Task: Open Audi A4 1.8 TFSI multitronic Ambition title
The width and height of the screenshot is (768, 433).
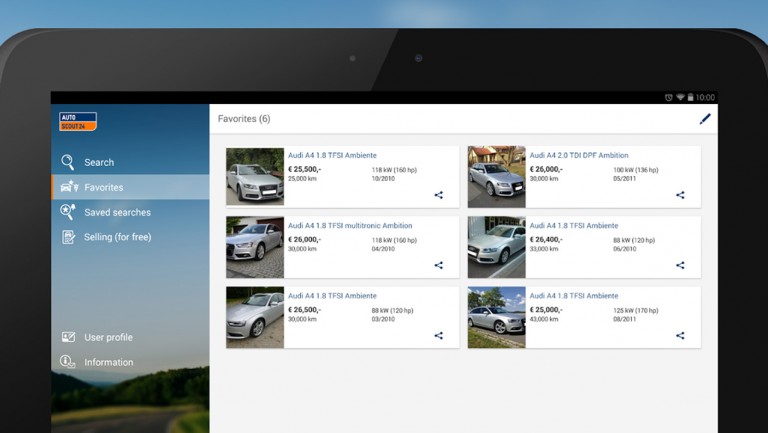Action: point(349,226)
